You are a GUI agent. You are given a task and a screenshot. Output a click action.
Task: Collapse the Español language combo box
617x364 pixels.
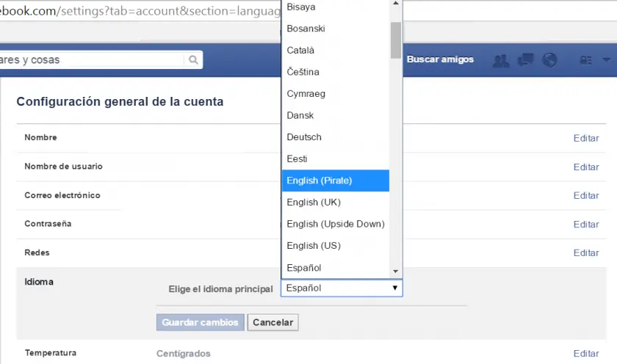(x=342, y=288)
